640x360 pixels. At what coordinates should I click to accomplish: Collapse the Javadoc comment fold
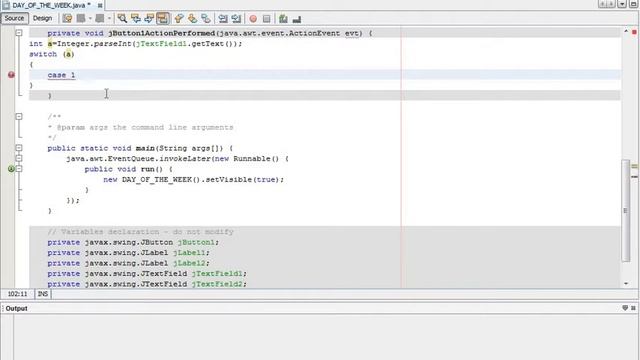[19, 116]
